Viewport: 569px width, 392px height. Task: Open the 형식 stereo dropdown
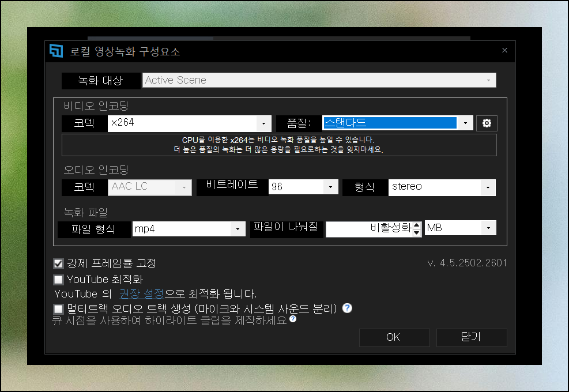click(x=442, y=188)
